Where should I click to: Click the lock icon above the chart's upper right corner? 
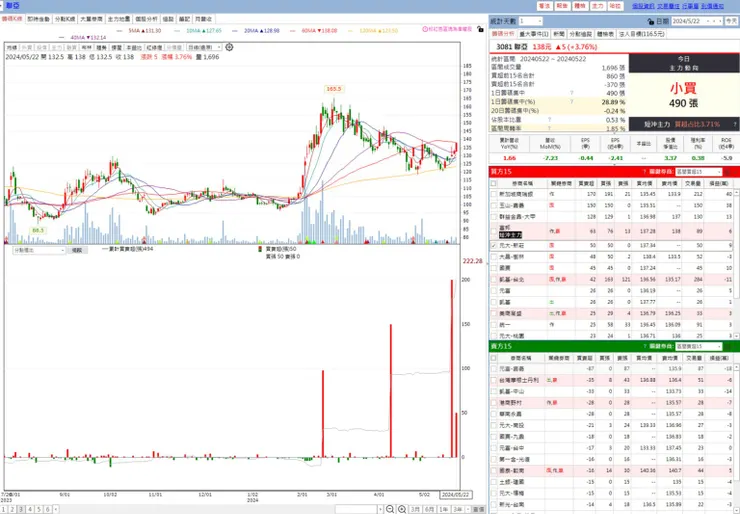[x=480, y=29]
